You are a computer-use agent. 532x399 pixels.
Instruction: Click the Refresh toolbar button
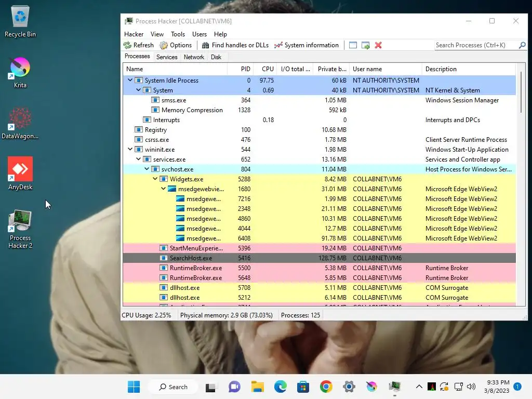point(138,45)
